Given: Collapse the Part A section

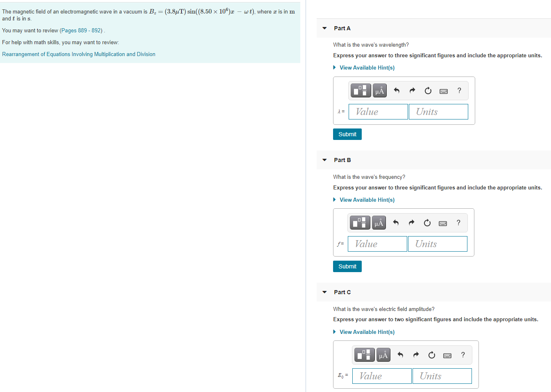Looking at the screenshot, I should pyautogui.click(x=324, y=28).
